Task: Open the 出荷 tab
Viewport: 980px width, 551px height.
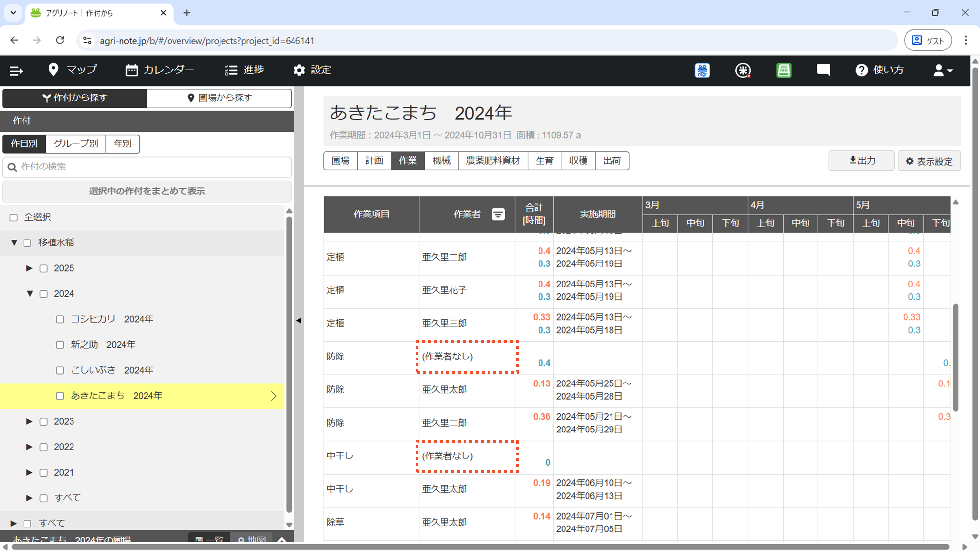Action: [612, 161]
